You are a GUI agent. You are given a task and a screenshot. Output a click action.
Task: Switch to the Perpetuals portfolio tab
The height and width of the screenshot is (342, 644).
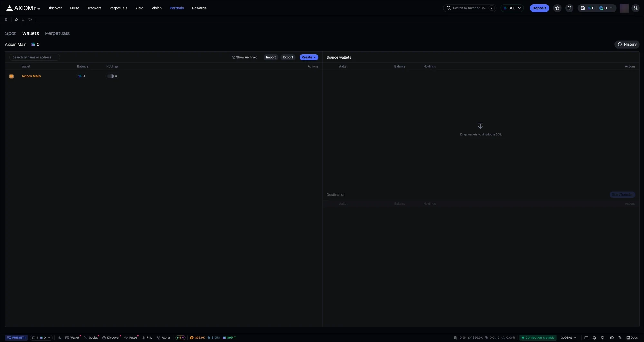(x=57, y=33)
